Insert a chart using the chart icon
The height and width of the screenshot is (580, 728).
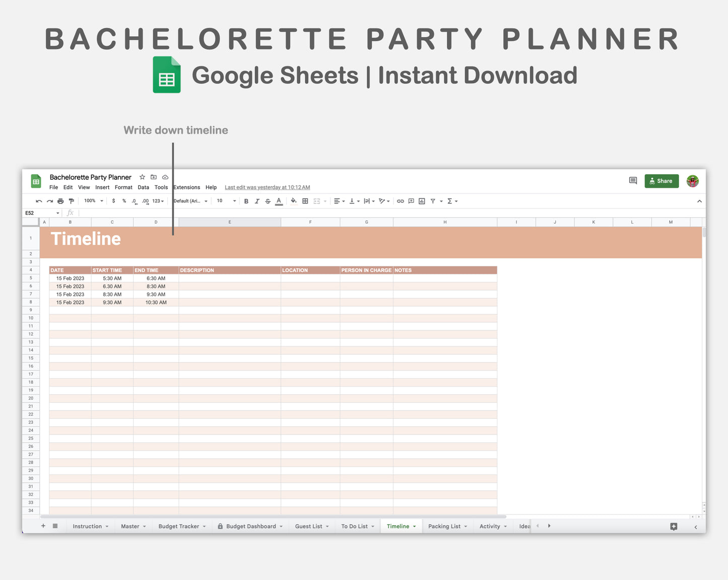(x=421, y=201)
